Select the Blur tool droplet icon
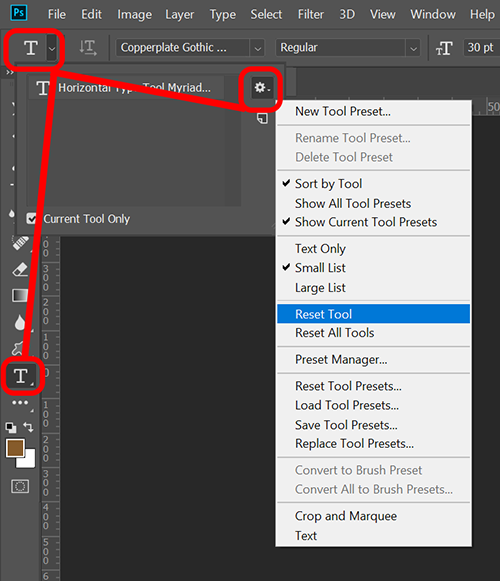The image size is (500, 581). point(20,322)
